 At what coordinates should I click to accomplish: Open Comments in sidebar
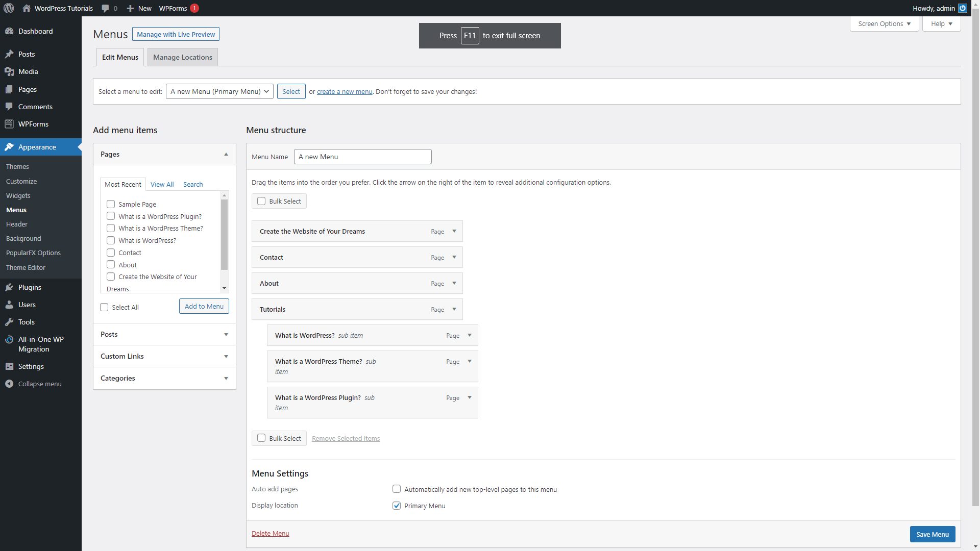pos(35,106)
